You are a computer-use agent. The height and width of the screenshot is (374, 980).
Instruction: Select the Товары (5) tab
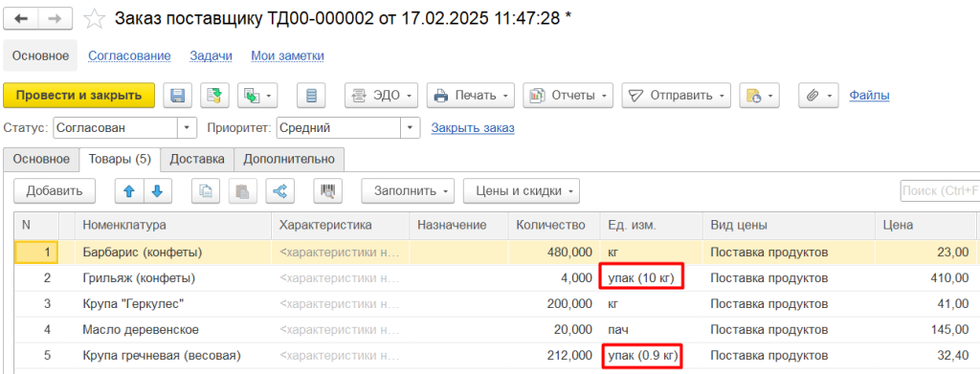120,159
